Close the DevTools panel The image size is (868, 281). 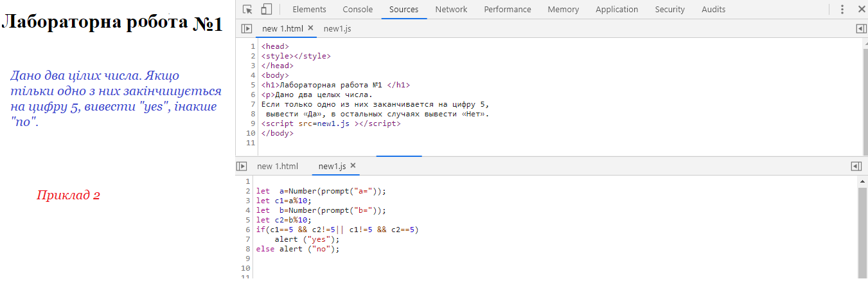click(861, 10)
